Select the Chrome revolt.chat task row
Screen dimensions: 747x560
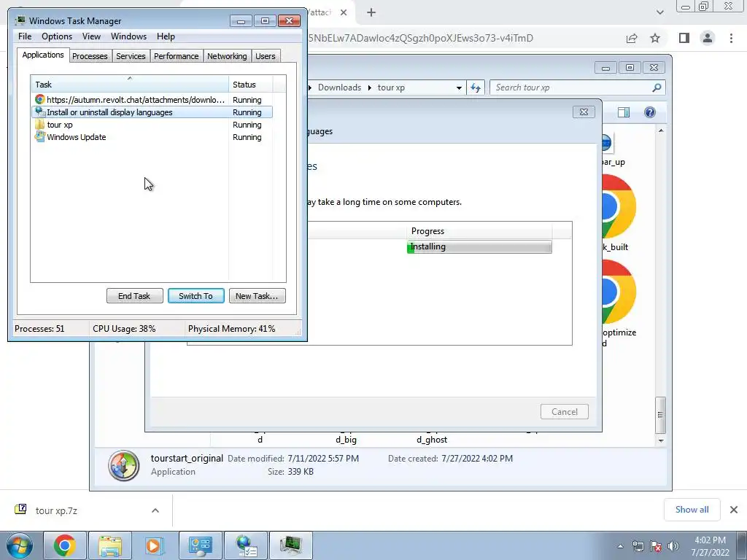click(x=152, y=100)
